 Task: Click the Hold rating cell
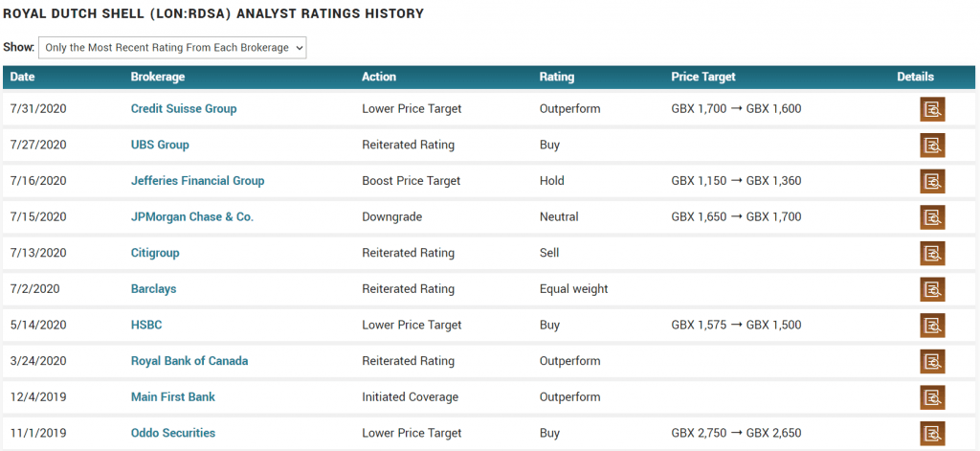552,181
